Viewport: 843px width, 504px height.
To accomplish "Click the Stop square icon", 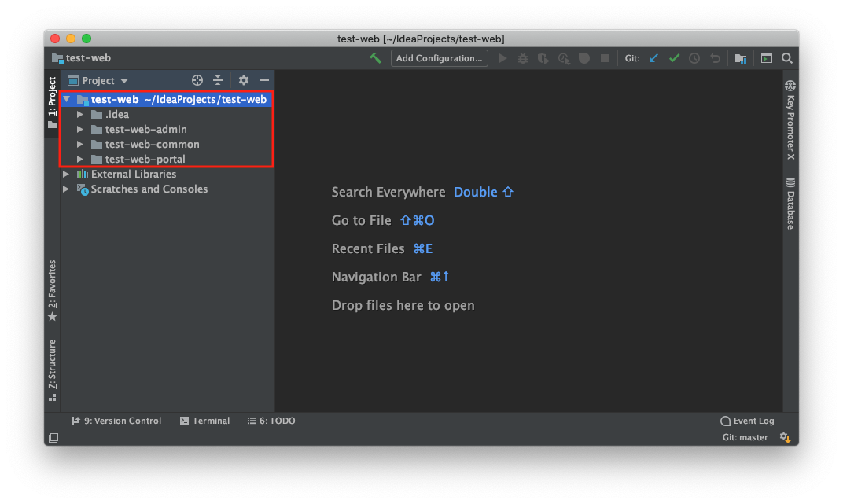I will tap(604, 58).
